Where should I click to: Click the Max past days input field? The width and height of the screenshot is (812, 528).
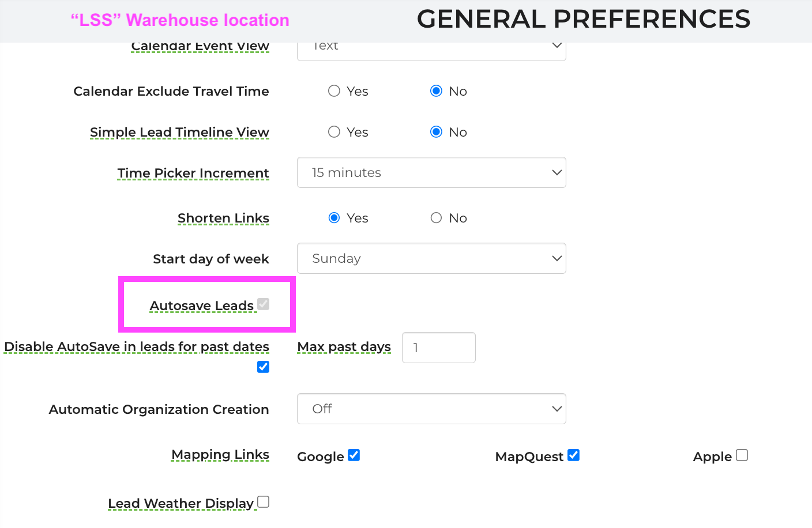[439, 348]
